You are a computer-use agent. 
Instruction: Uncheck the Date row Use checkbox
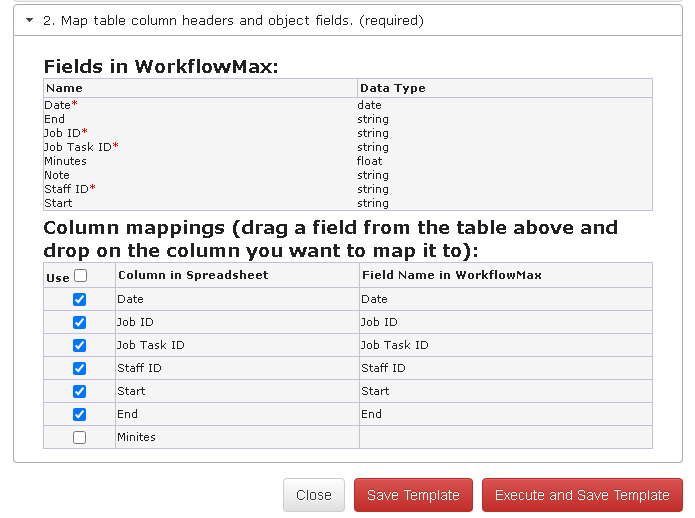click(x=79, y=300)
